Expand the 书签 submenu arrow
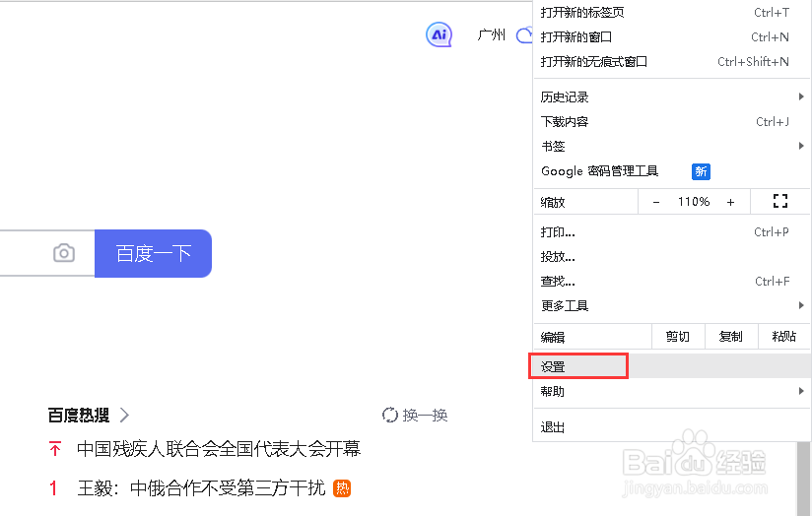The width and height of the screenshot is (812, 516). pyautogui.click(x=801, y=146)
